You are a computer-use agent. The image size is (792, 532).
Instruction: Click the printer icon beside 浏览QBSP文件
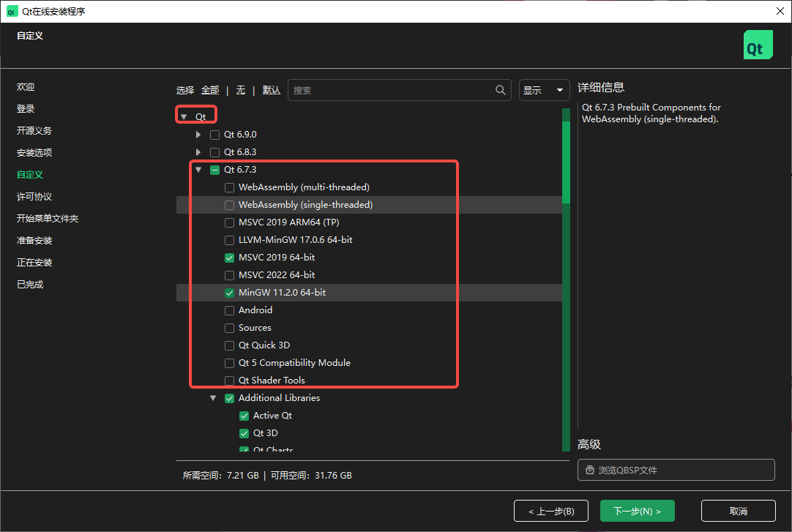(589, 470)
